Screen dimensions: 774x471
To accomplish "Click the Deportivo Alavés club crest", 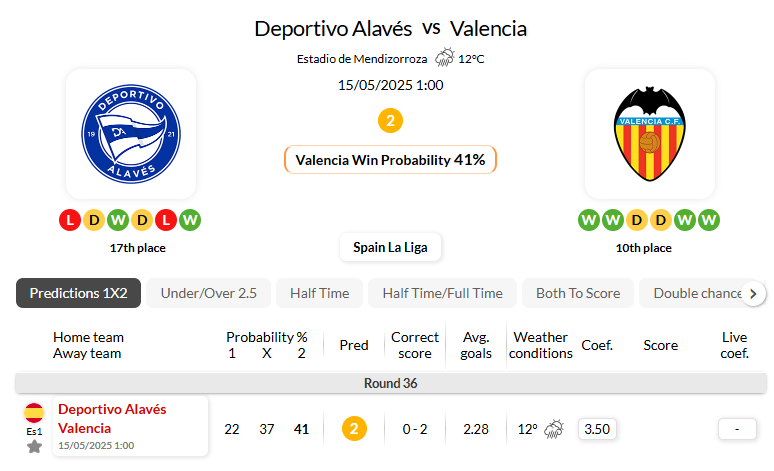I will point(130,133).
